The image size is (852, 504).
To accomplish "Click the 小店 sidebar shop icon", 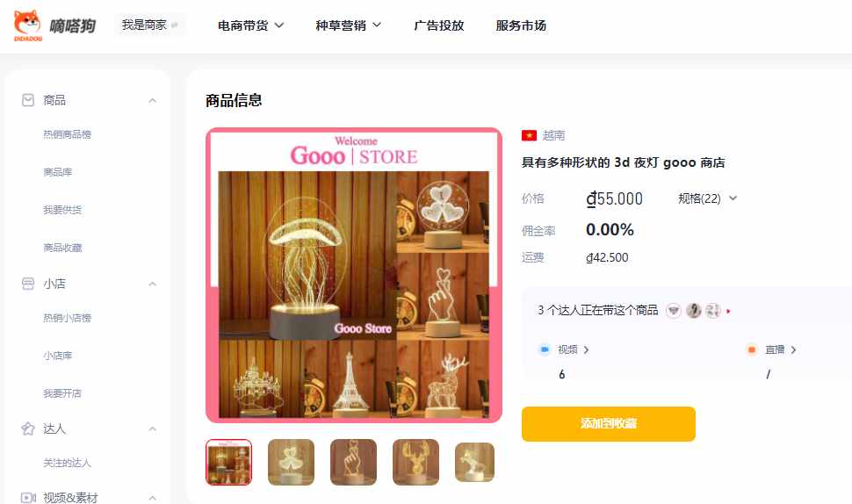I will coord(28,284).
